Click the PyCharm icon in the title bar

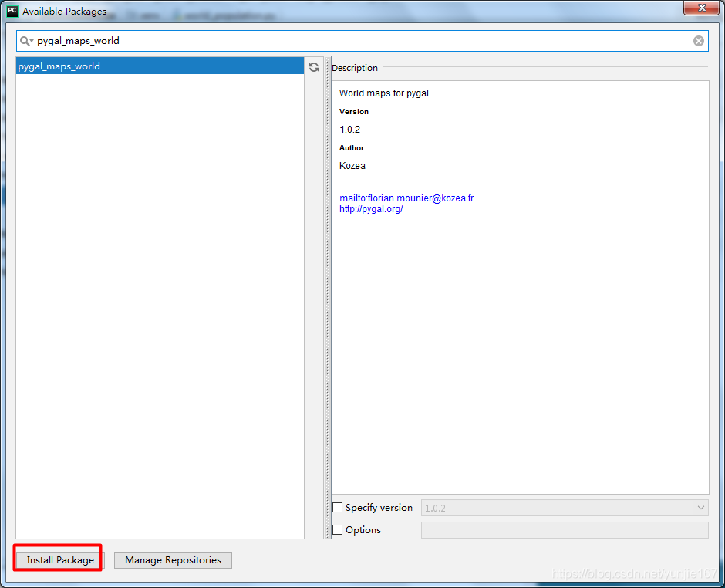point(12,11)
